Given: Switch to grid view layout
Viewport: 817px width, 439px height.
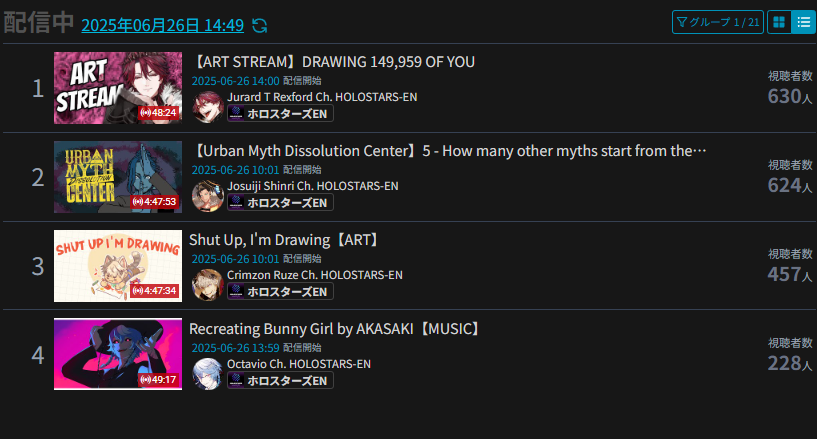Looking at the screenshot, I should tap(779, 22).
